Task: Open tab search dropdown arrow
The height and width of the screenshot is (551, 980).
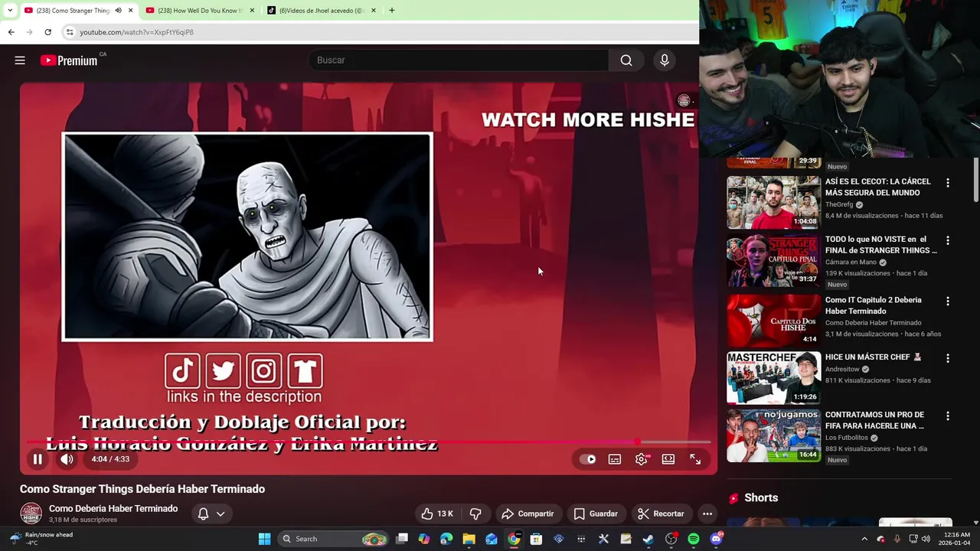Action: (9, 11)
